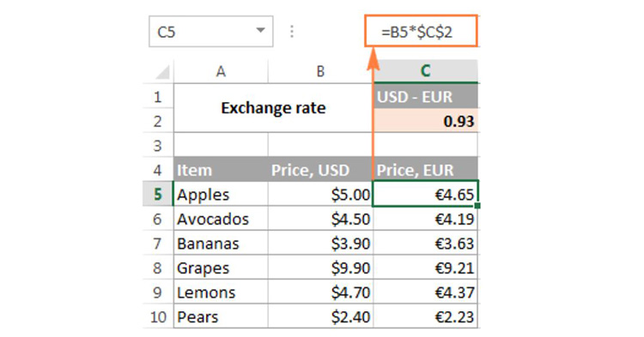644x337 pixels.
Task: Click the formula bar with =B5*$C$2
Action: [422, 31]
